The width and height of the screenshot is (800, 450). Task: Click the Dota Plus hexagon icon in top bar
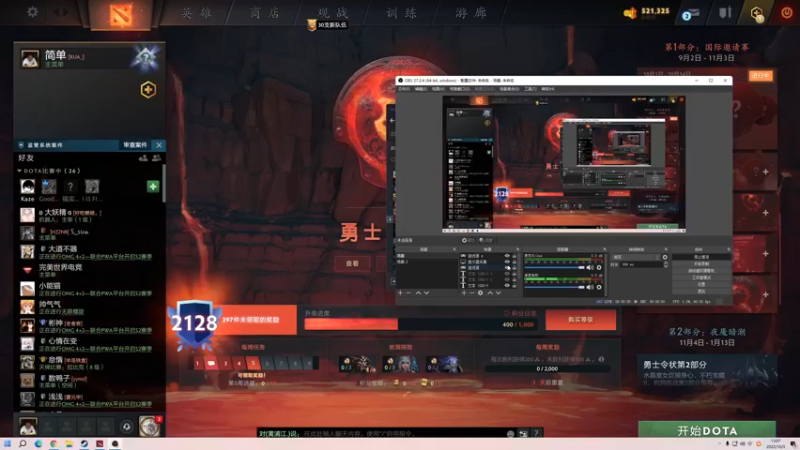pyautogui.click(x=757, y=13)
